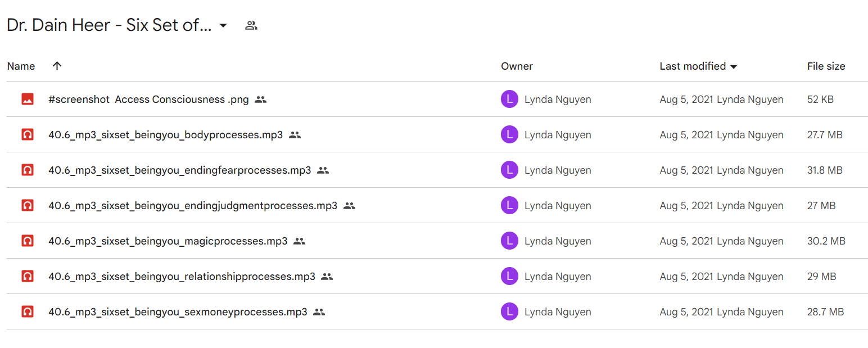
Task: Sort by the Name column header
Action: [21, 66]
